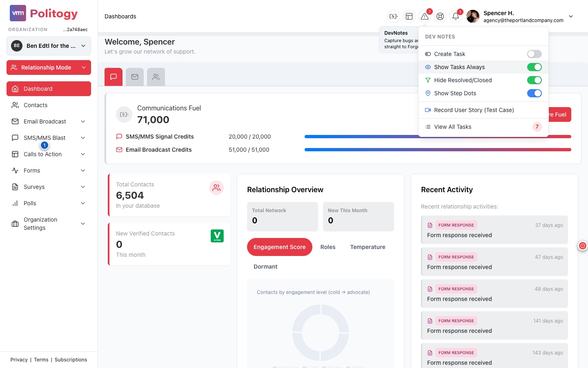Open the Ben Edtl organization selector

tap(49, 46)
